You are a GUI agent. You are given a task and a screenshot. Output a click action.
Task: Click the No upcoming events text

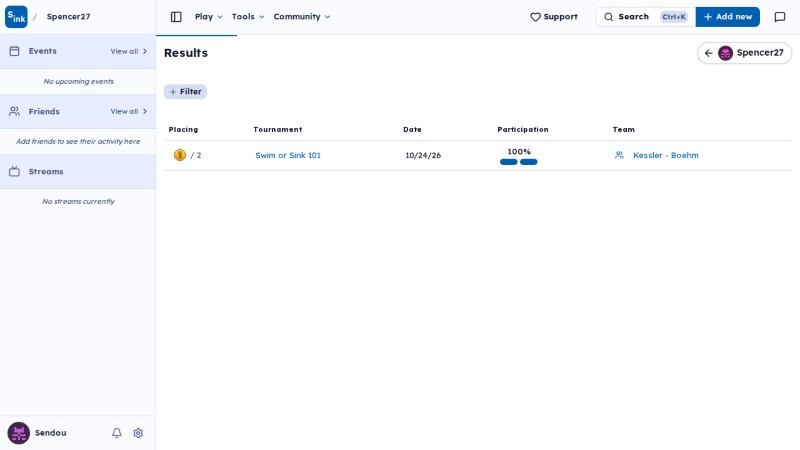[x=79, y=82]
